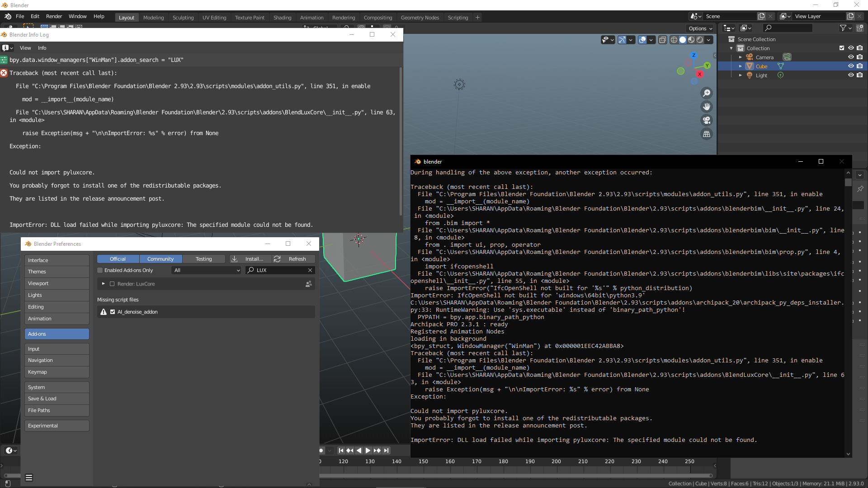Open the Render menu
Viewport: 868px width, 488px height.
(54, 16)
